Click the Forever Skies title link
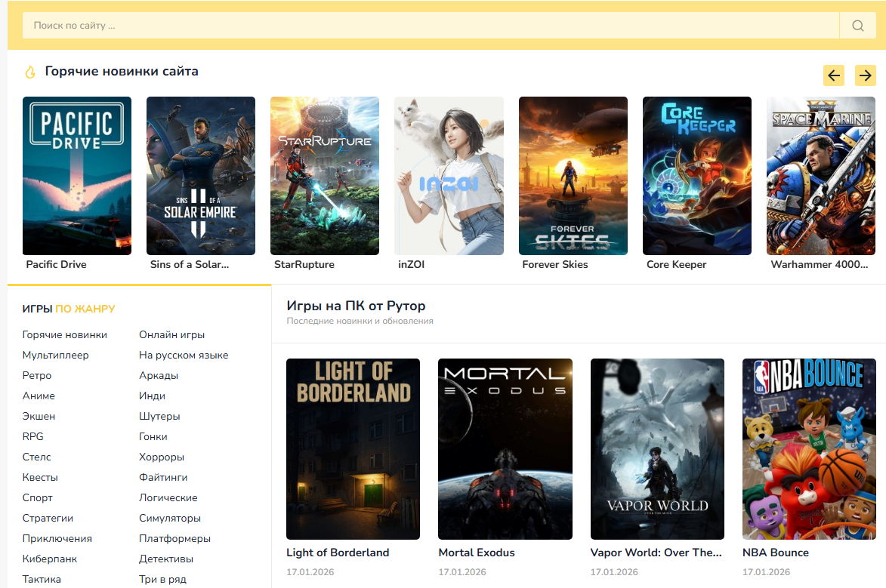 click(555, 265)
